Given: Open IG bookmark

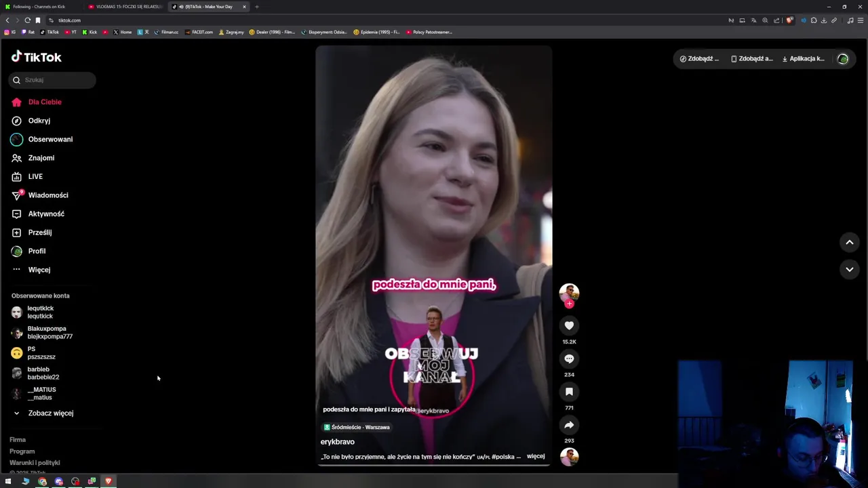Looking at the screenshot, I should (10, 32).
